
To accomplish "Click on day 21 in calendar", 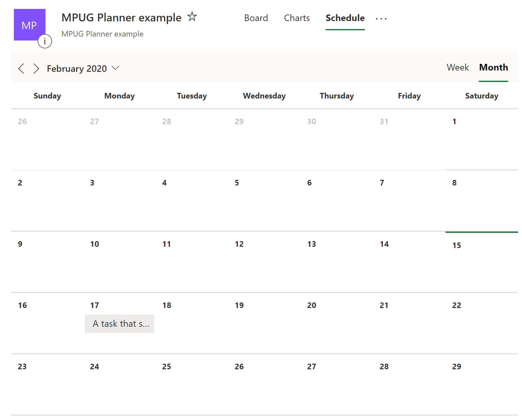I will click(384, 305).
